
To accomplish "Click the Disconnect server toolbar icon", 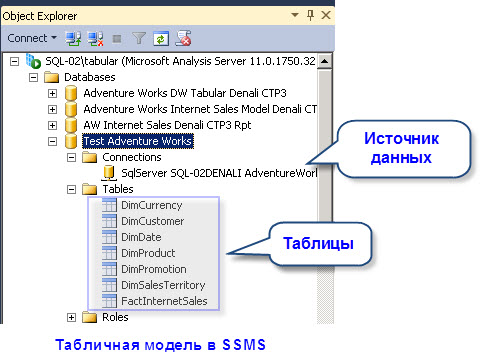I will click(x=95, y=38).
